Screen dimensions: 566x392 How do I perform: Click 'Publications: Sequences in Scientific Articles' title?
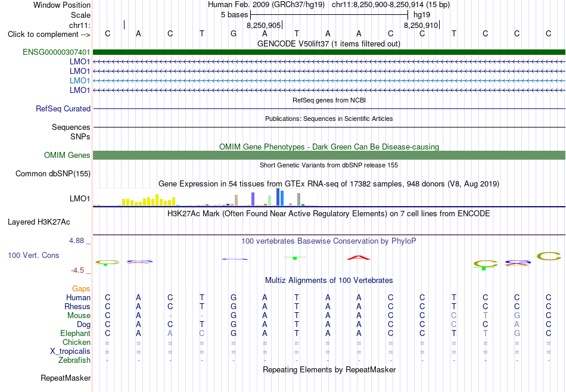pyautogui.click(x=329, y=119)
